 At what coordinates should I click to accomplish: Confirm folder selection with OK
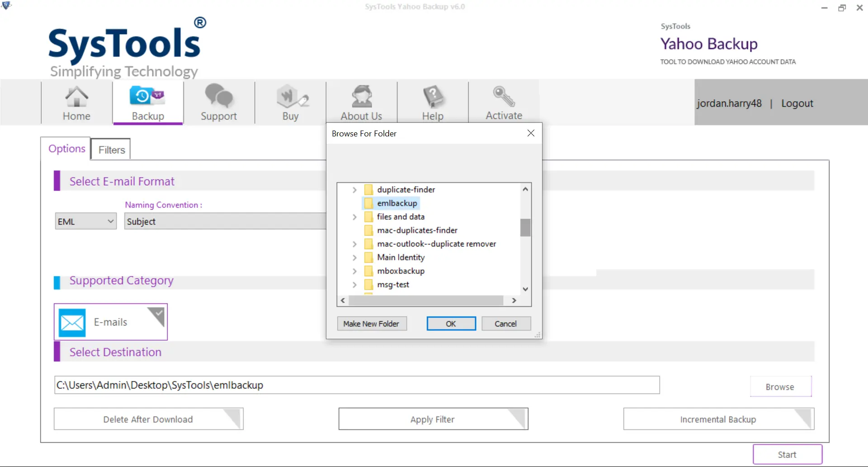[451, 323]
